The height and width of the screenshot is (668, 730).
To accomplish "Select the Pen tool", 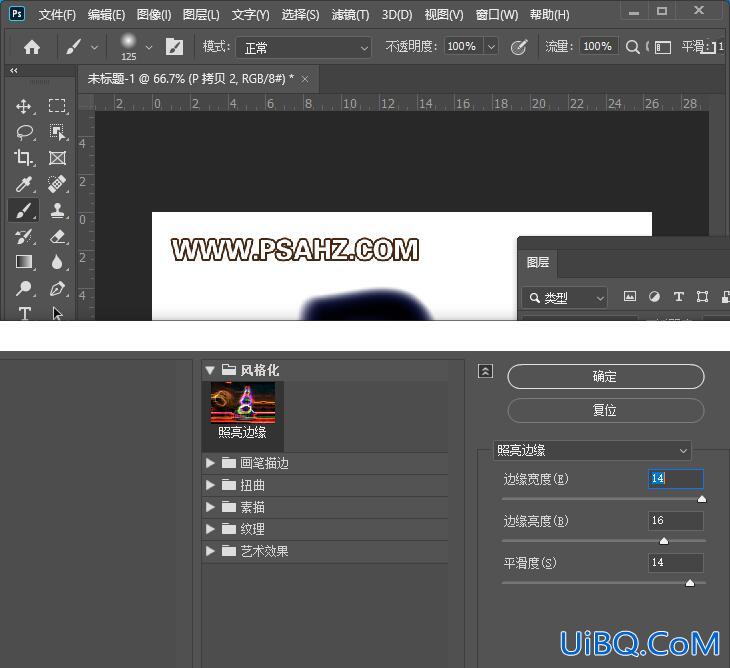I will (57, 289).
